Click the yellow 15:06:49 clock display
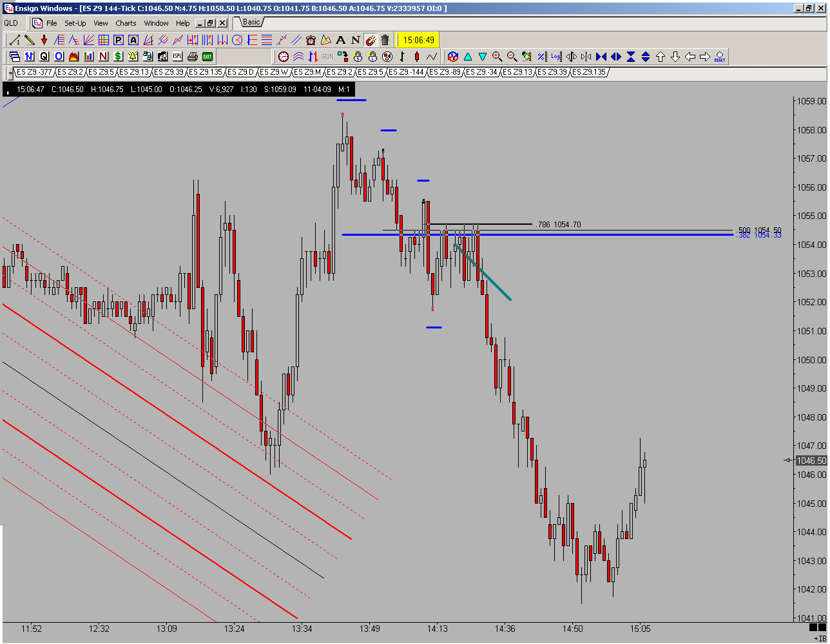This screenshot has width=830, height=644. pyautogui.click(x=418, y=40)
